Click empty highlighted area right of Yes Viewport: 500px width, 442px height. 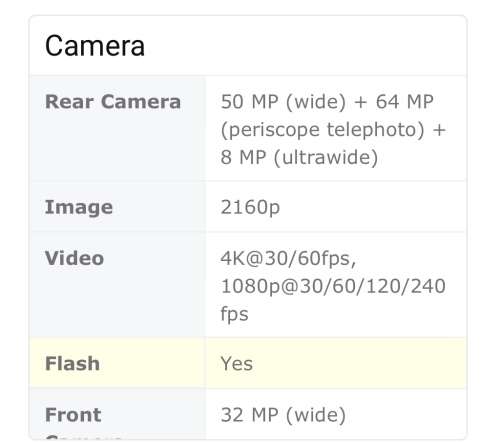click(x=358, y=363)
